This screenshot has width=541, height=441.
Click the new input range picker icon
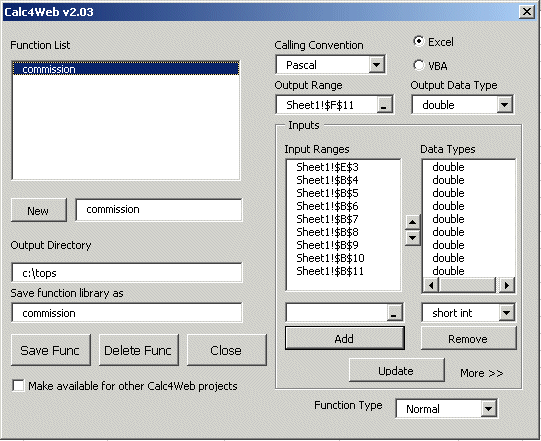click(394, 313)
